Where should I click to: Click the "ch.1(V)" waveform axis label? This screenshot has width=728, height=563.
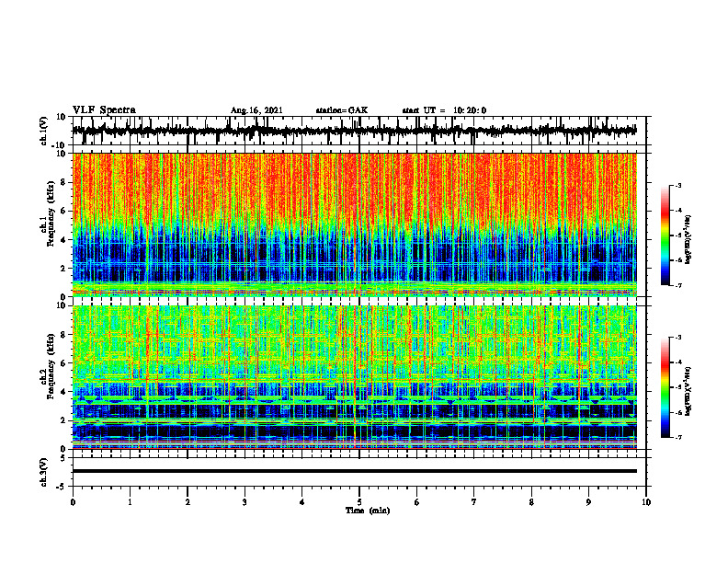pyautogui.click(x=44, y=131)
